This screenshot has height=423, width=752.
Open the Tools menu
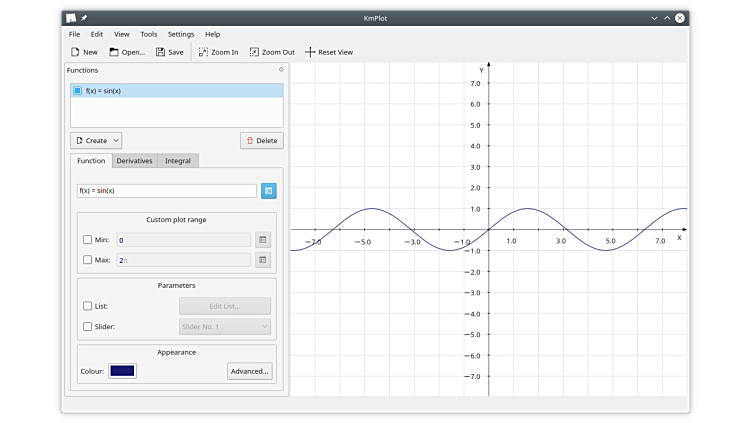tap(149, 34)
